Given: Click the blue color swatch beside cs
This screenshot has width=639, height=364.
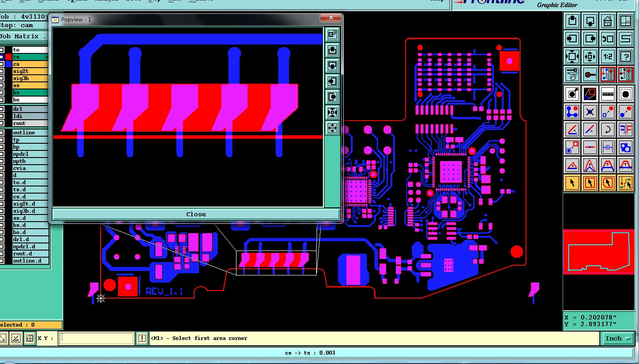Looking at the screenshot, I should click(x=8, y=64).
